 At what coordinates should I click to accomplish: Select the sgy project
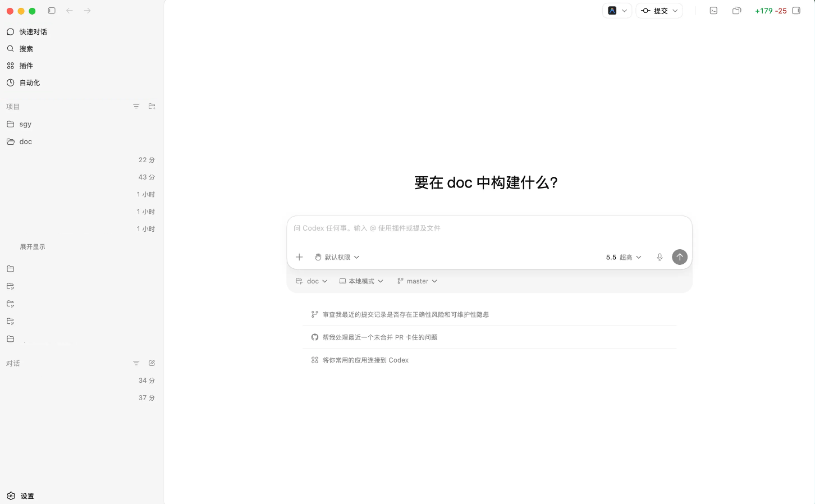coord(82,124)
